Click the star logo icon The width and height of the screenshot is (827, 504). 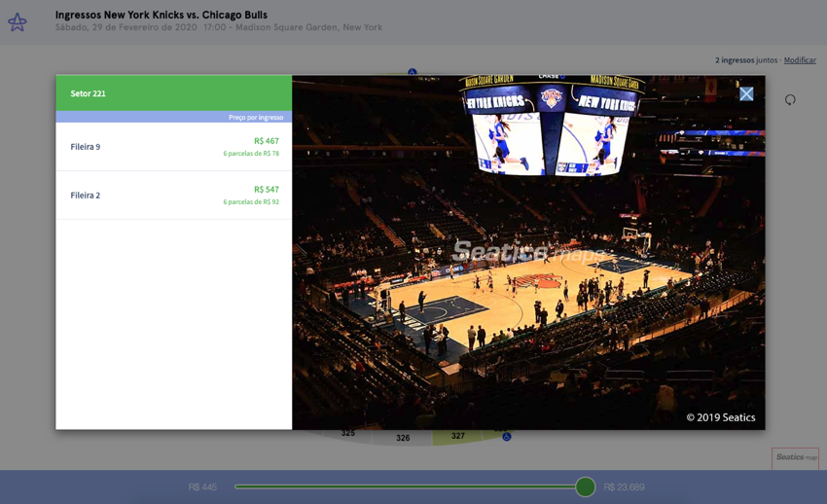[x=17, y=22]
